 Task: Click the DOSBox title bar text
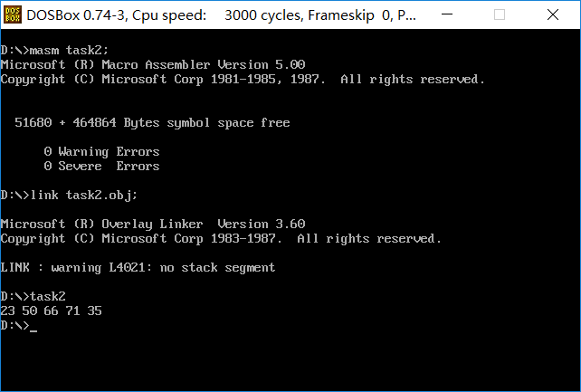tap(221, 15)
